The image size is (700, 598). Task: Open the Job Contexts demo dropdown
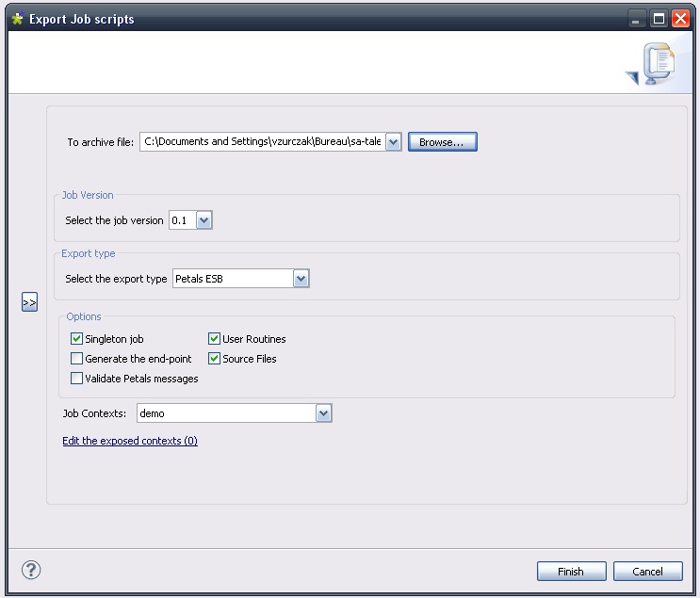point(323,413)
